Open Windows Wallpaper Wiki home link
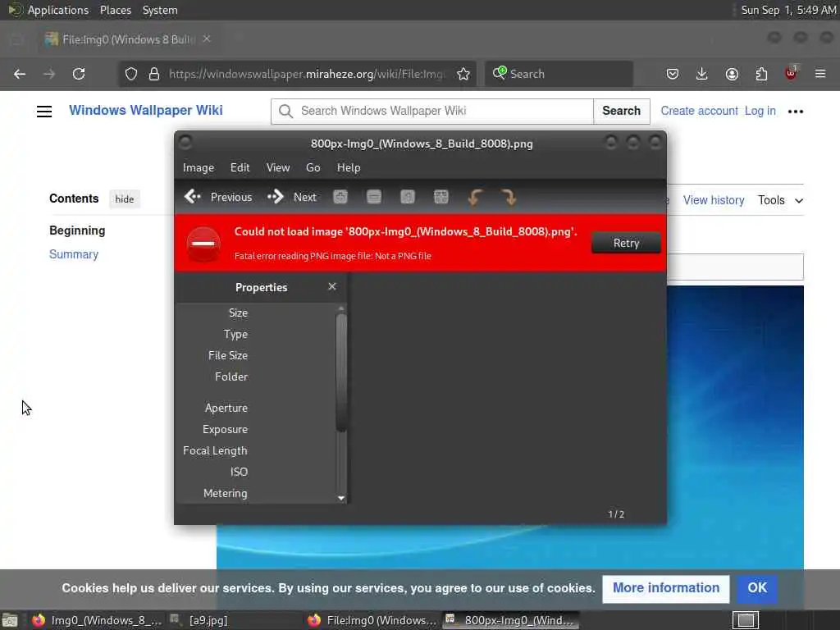 tap(146, 111)
